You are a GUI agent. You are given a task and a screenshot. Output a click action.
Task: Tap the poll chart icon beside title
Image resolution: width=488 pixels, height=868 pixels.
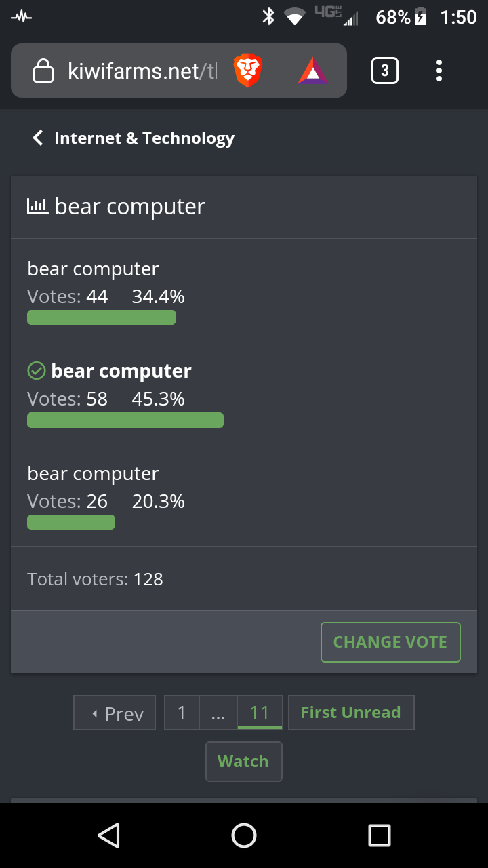coord(37,206)
